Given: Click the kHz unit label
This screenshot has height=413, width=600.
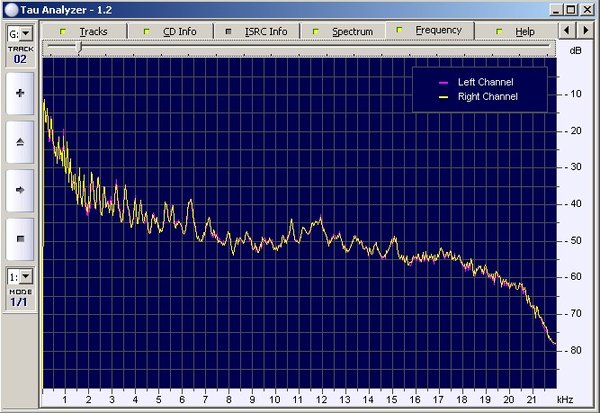Looking at the screenshot, I should point(565,400).
